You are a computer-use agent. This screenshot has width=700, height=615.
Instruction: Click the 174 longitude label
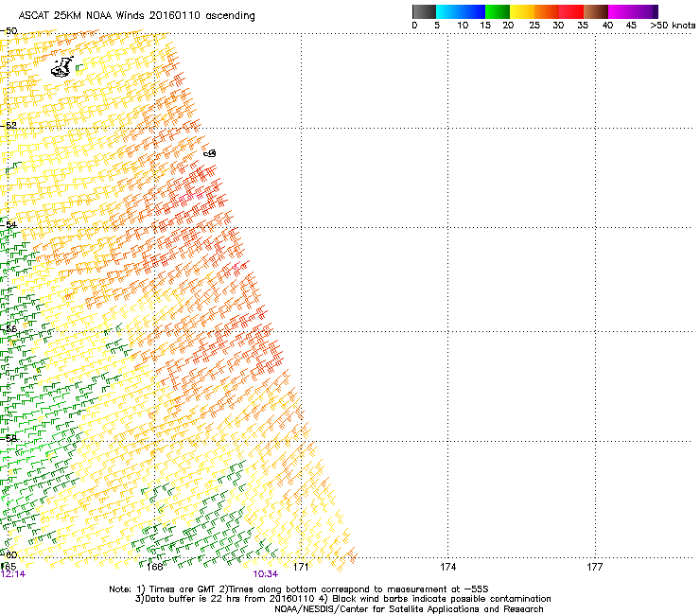[447, 567]
